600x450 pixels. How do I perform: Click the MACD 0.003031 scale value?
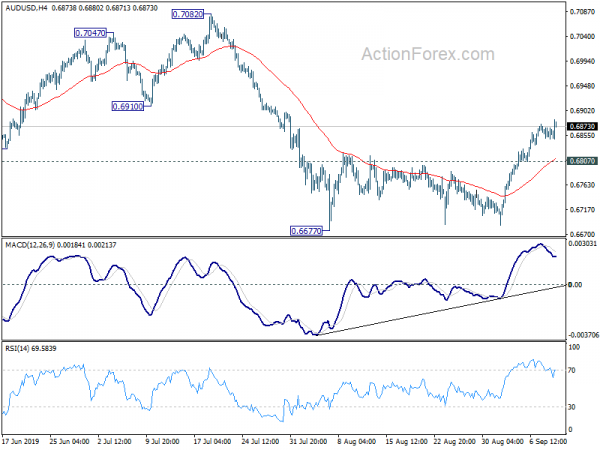582,244
